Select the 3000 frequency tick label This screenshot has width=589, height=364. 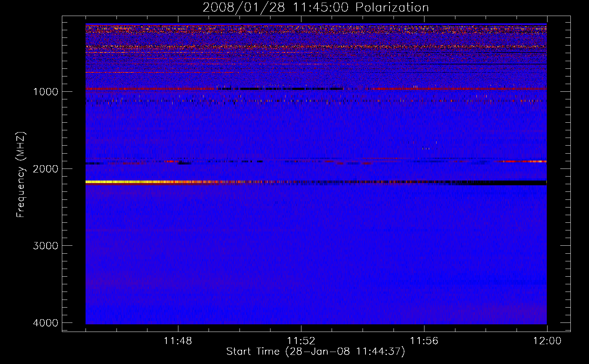tap(46, 246)
